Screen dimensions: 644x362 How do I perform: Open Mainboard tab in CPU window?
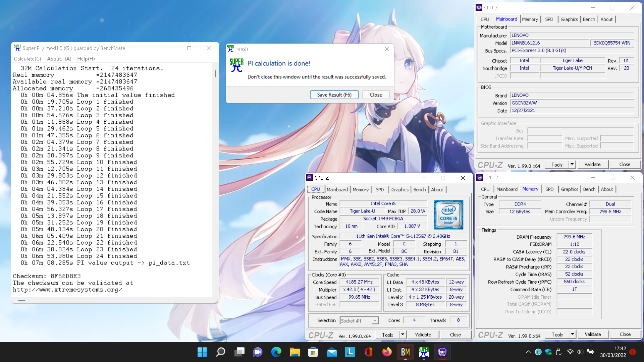click(337, 190)
